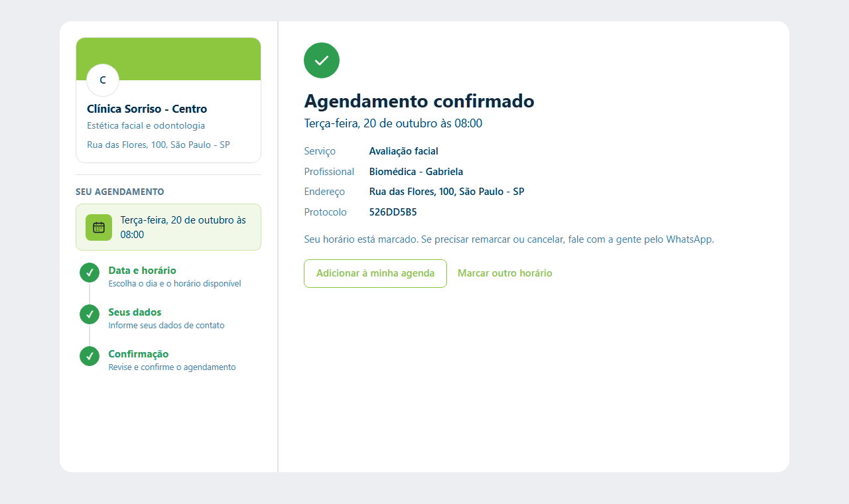Select the Seus dados step label
Viewport: 849px width, 504px height.
coord(135,312)
